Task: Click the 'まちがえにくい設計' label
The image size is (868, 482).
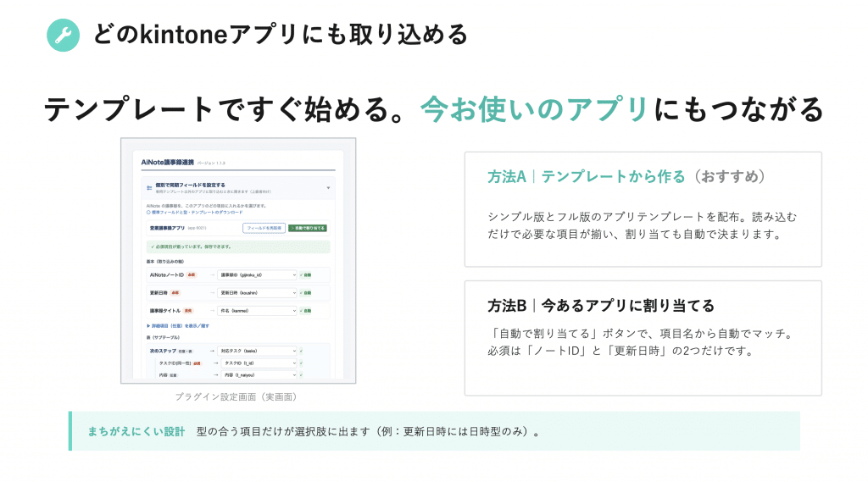Action: point(136,432)
